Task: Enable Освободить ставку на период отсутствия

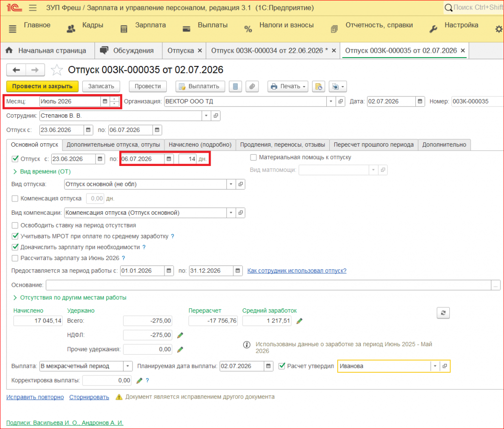Action: 15,226
